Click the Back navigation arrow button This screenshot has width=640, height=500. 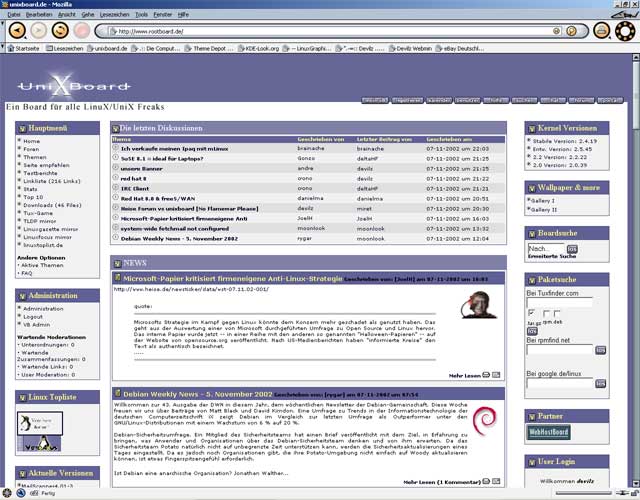pos(17,31)
